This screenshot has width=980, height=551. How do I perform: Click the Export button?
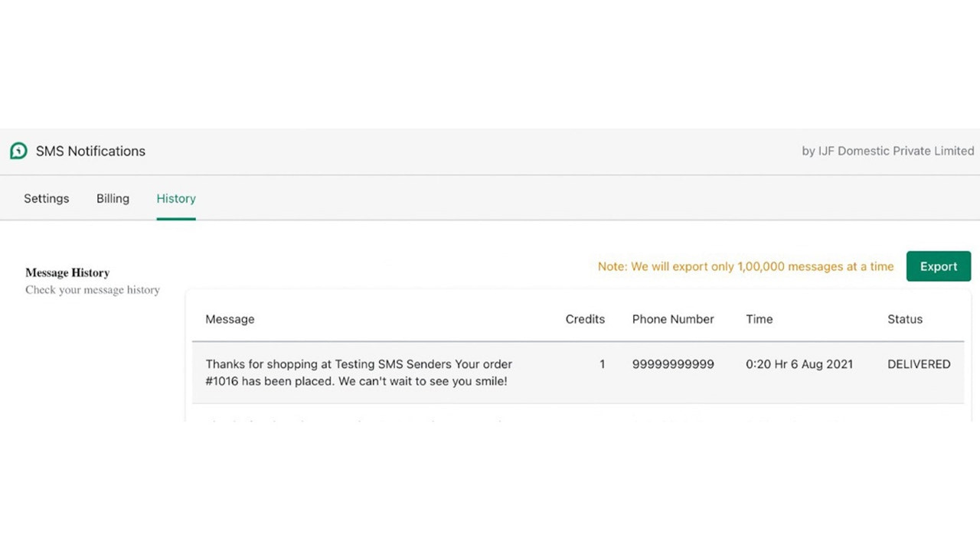tap(939, 266)
